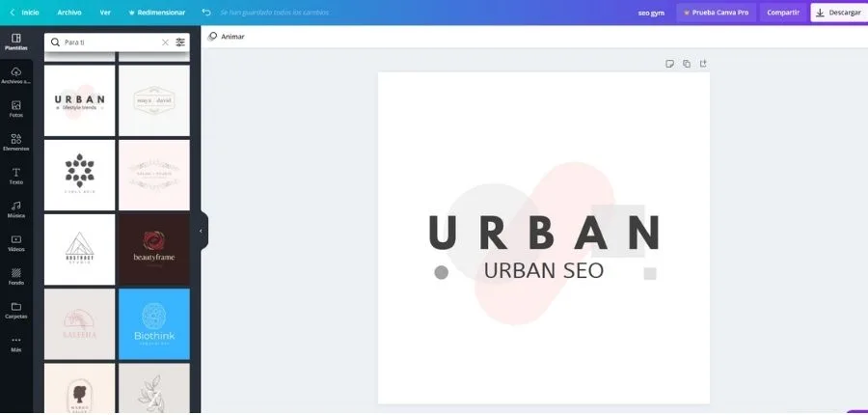Open the Archivo menu
This screenshot has height=415, width=868.
click(x=69, y=13)
